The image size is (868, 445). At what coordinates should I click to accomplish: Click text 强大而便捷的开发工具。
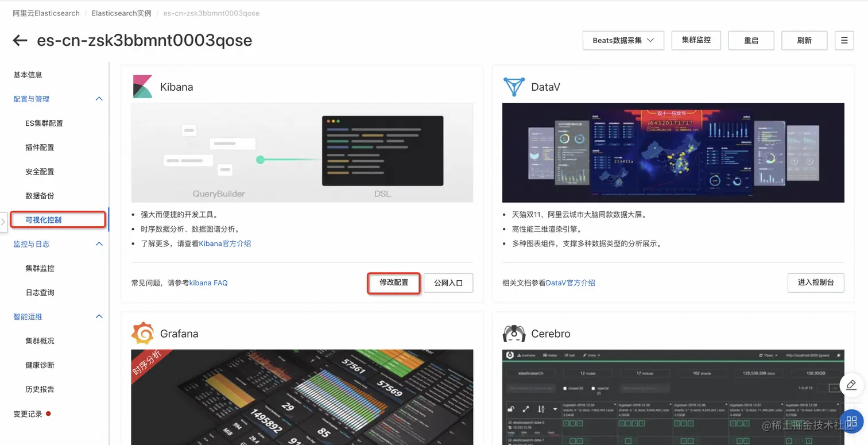(x=180, y=215)
